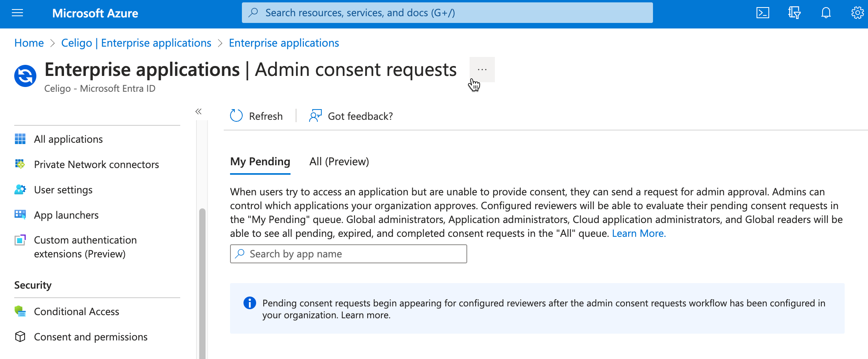Click the Refresh icon
868x359 pixels.
pyautogui.click(x=236, y=116)
